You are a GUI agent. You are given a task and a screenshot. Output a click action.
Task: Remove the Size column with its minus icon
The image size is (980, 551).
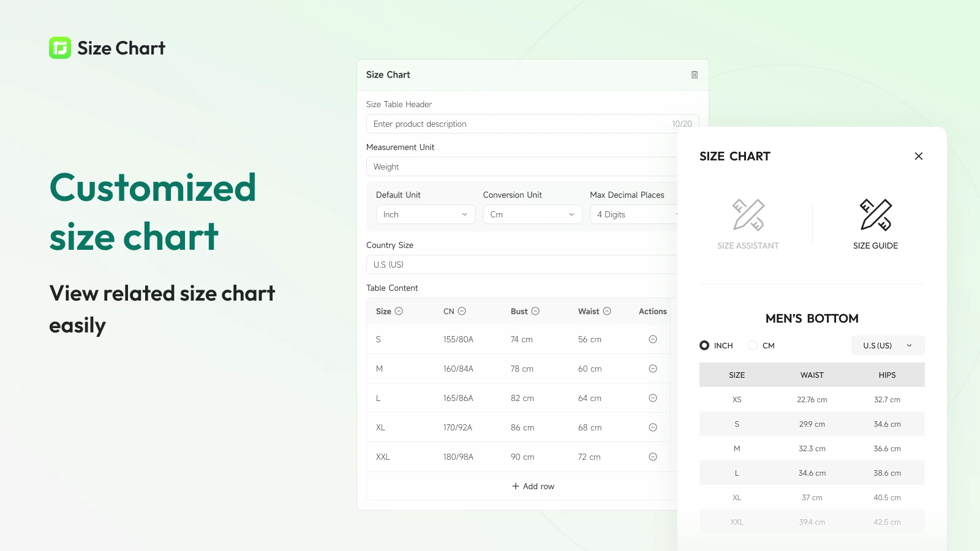399,311
